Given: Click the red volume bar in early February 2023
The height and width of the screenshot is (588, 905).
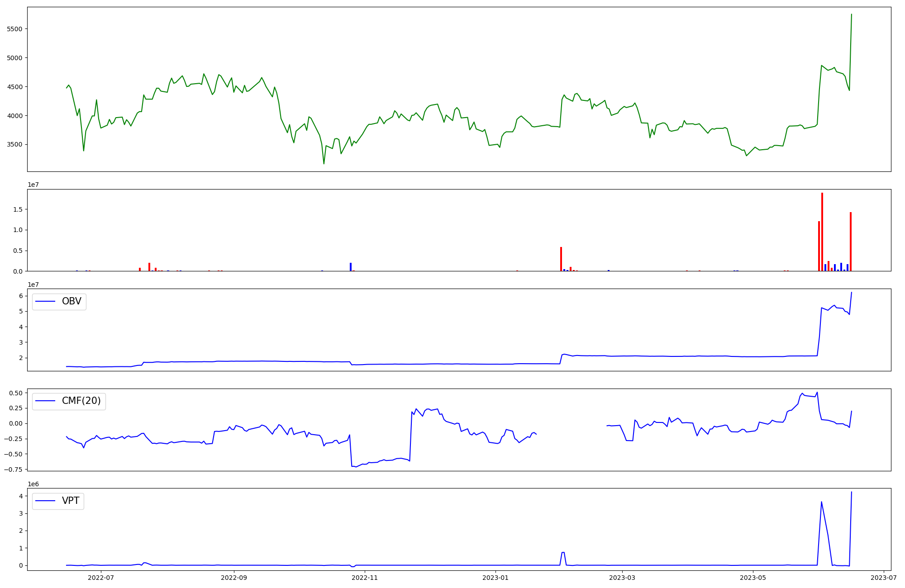Looking at the screenshot, I should click(561, 259).
